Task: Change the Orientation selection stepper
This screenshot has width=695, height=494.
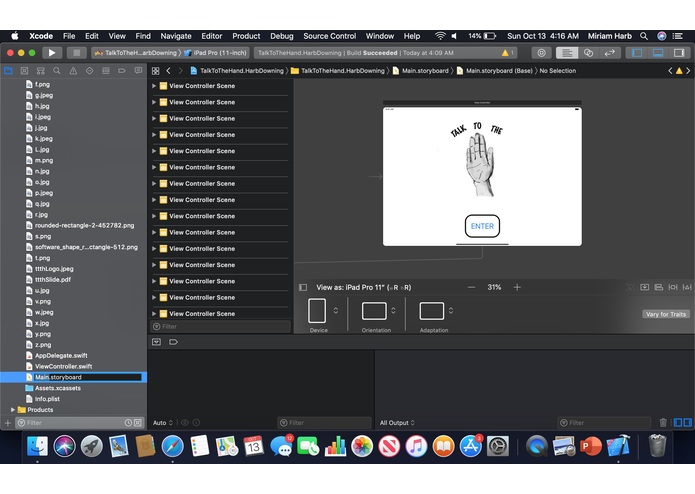Action: click(x=393, y=311)
